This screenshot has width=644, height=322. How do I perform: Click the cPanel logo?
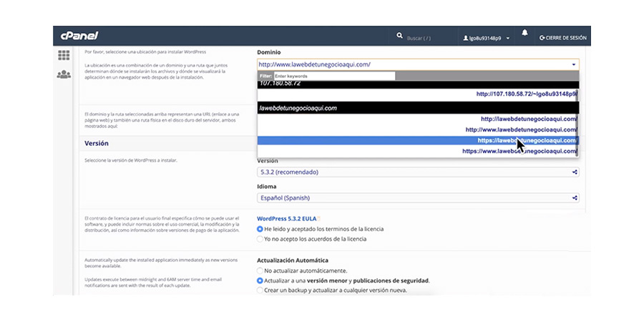point(79,36)
